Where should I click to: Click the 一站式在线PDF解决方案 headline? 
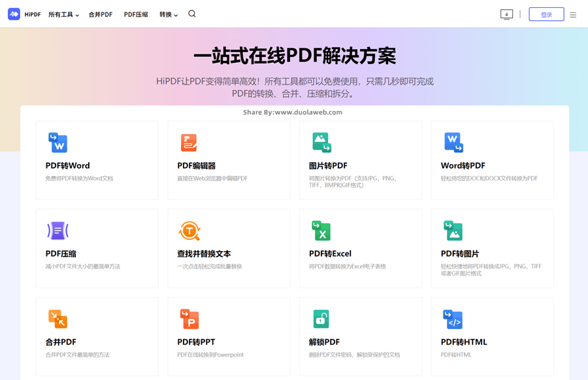pos(295,56)
